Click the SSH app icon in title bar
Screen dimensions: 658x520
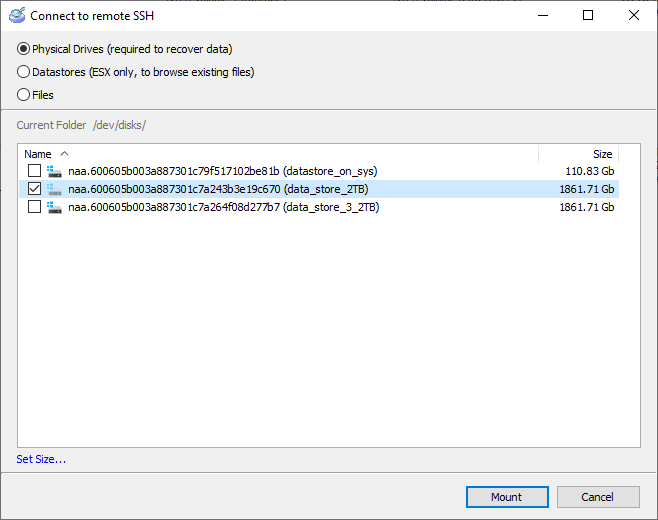[x=16, y=16]
